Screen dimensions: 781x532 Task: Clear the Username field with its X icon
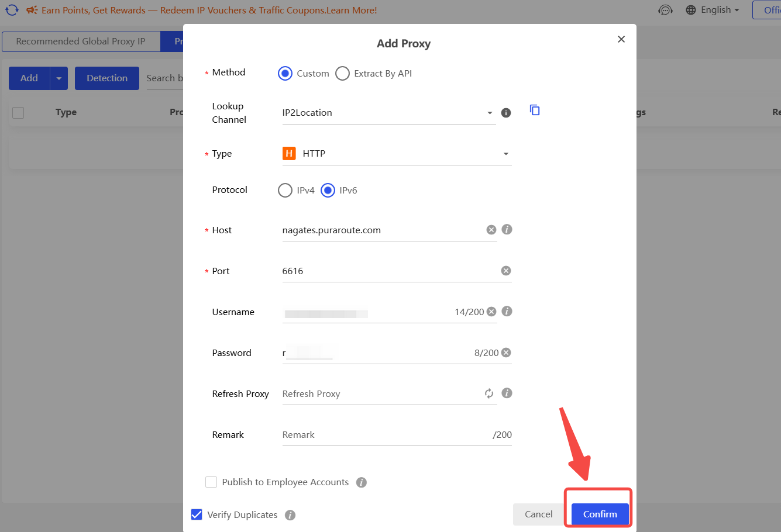click(x=491, y=312)
